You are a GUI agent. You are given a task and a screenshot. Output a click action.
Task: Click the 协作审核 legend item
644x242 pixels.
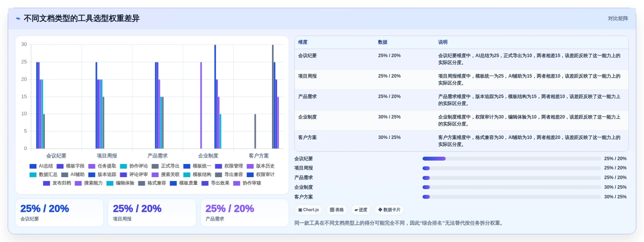(x=247, y=183)
